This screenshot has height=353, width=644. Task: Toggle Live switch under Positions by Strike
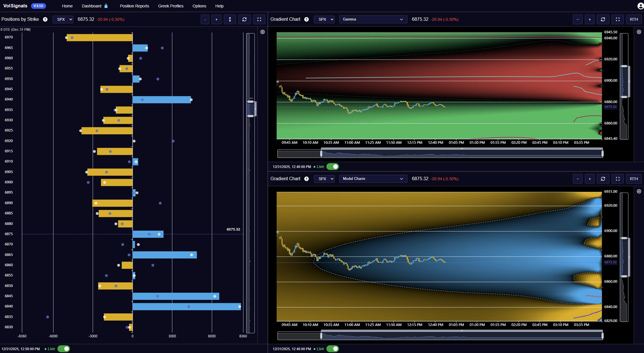click(x=64, y=349)
